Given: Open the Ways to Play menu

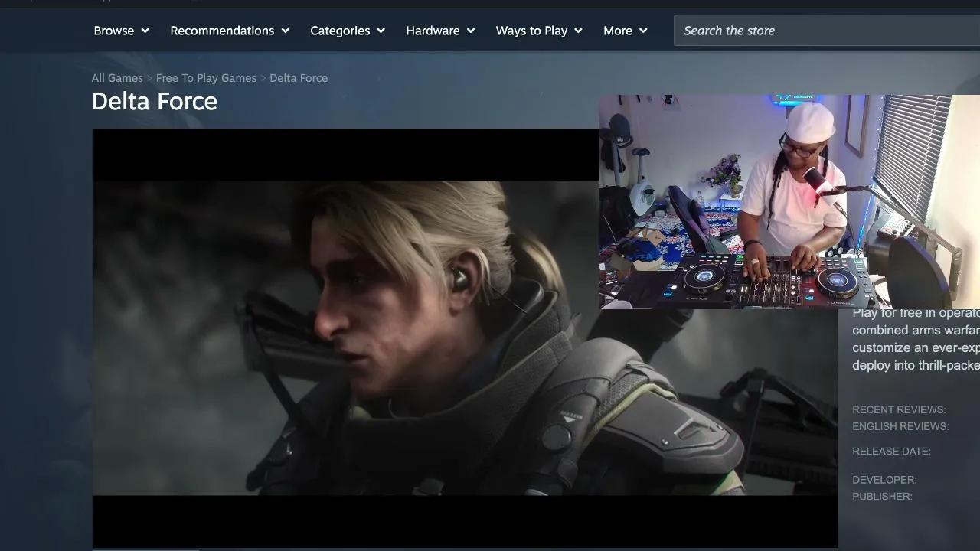Looking at the screenshot, I should tap(539, 31).
